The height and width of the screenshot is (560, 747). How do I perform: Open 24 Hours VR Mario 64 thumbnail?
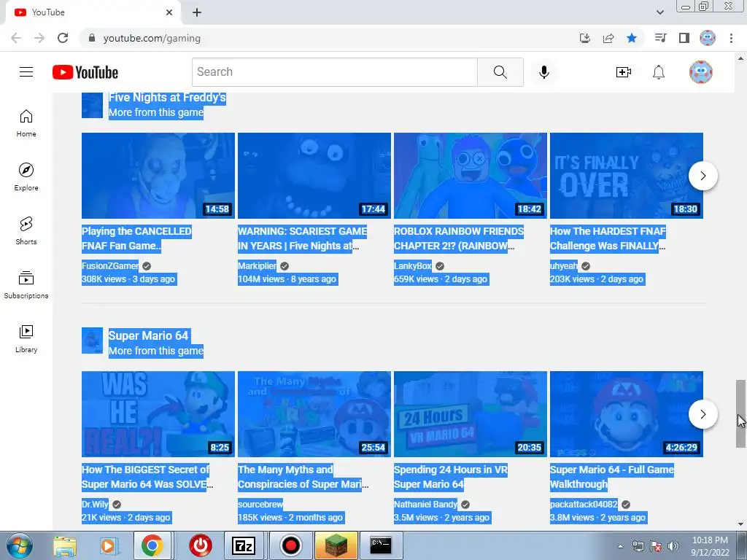[x=471, y=414]
